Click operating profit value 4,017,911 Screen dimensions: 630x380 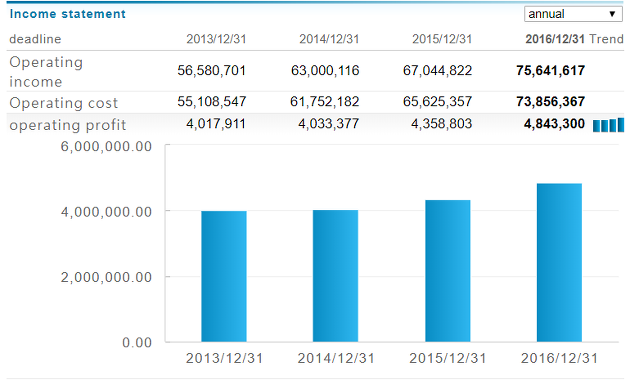pos(216,124)
